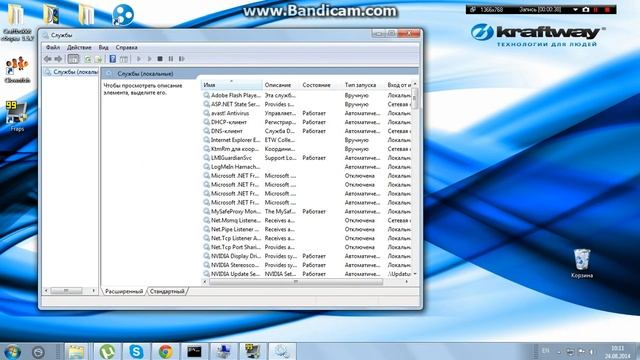Select the DHCP-клиент service
Viewport: 640px width, 360px height.
(x=307, y=122)
